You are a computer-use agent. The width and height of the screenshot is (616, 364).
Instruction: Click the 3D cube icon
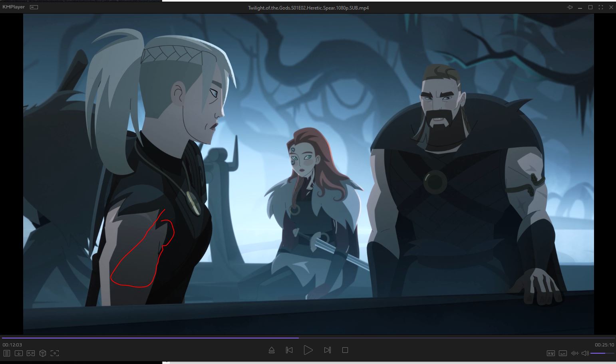pos(43,353)
